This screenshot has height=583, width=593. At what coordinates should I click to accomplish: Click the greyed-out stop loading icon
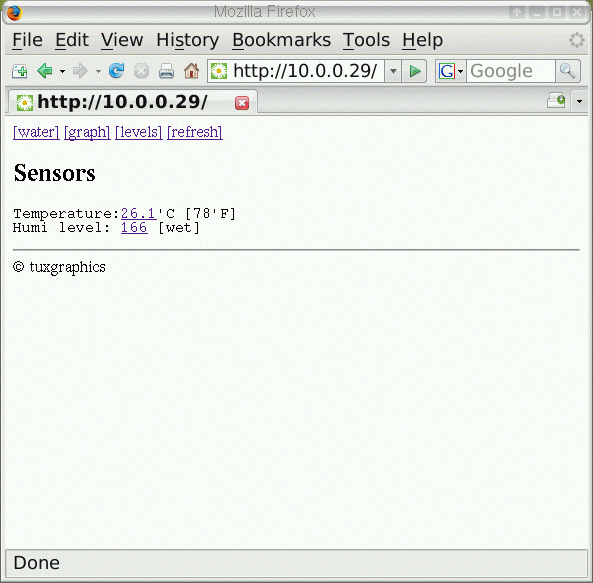(x=141, y=71)
